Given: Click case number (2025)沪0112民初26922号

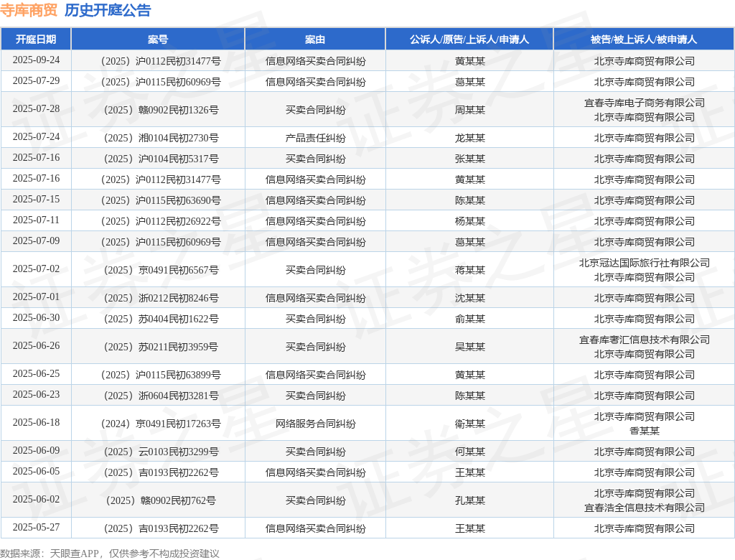Looking at the screenshot, I should click(161, 221).
